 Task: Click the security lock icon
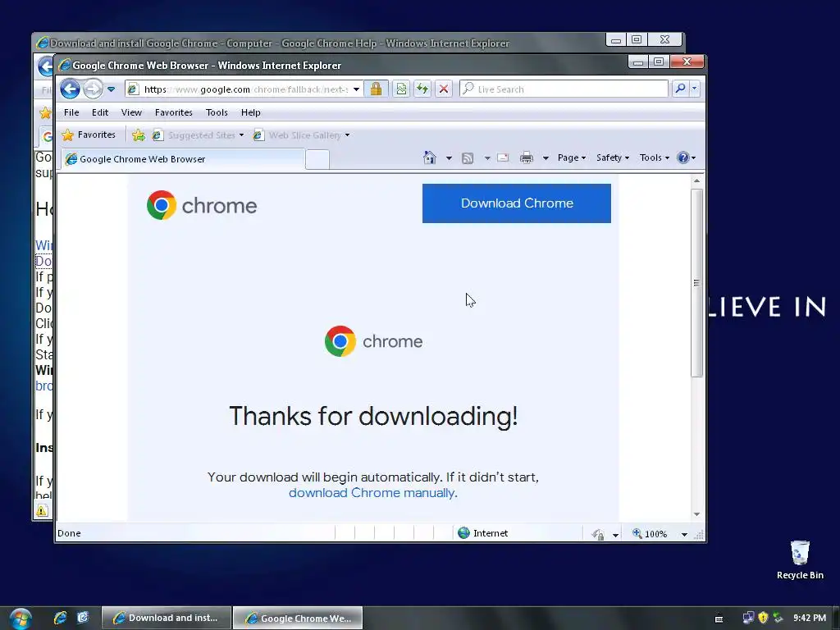376,89
